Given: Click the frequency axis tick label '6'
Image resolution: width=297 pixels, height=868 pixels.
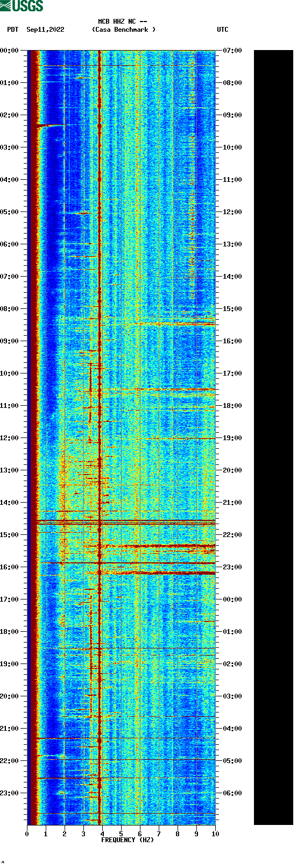Looking at the screenshot, I should 140,834.
